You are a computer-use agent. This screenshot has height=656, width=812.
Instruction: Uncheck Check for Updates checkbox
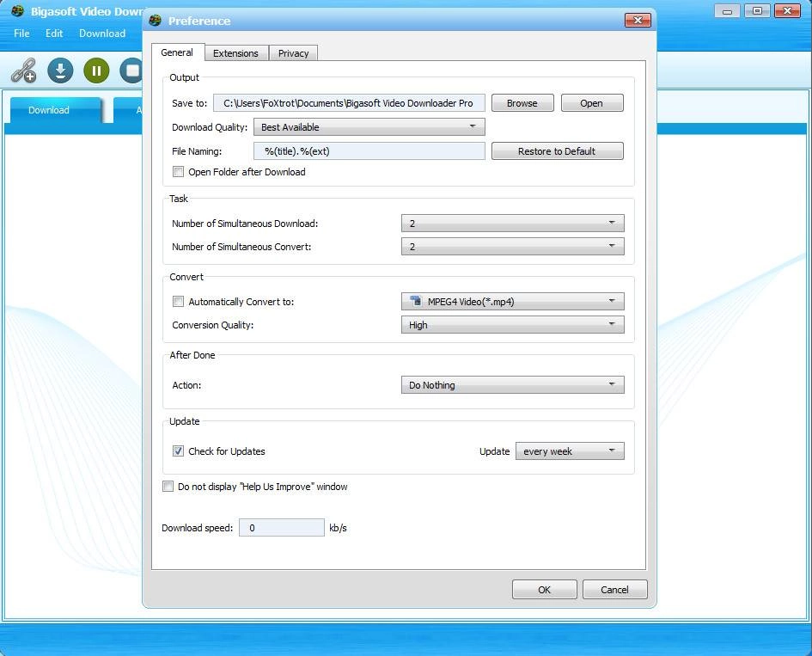(178, 451)
